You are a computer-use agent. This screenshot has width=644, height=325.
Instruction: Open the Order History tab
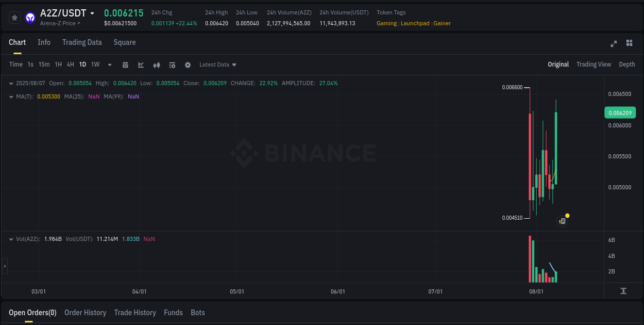[x=85, y=313]
